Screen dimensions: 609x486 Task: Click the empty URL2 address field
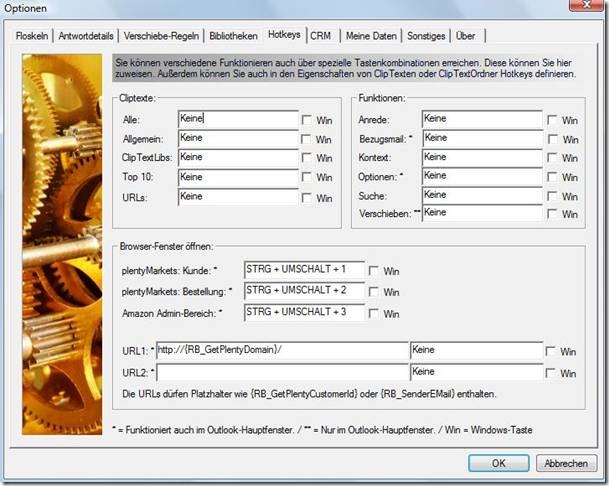[x=282, y=372]
